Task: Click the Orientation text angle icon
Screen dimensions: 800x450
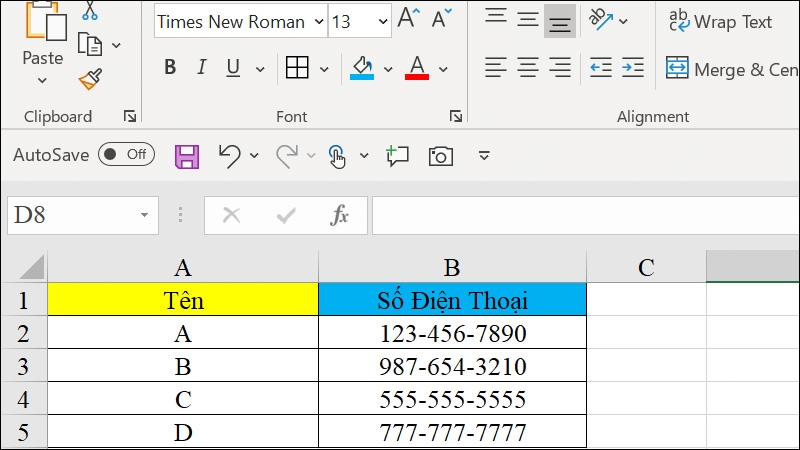Action: click(601, 19)
